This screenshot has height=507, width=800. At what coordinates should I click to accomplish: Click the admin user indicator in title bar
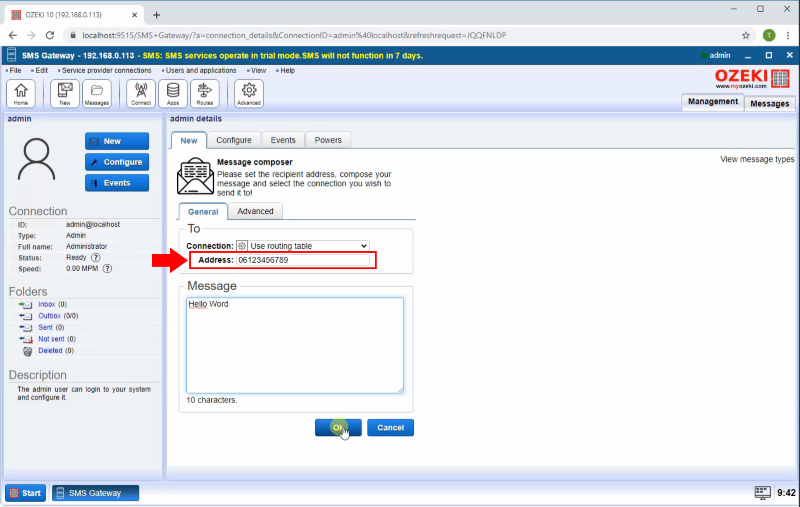[x=716, y=55]
